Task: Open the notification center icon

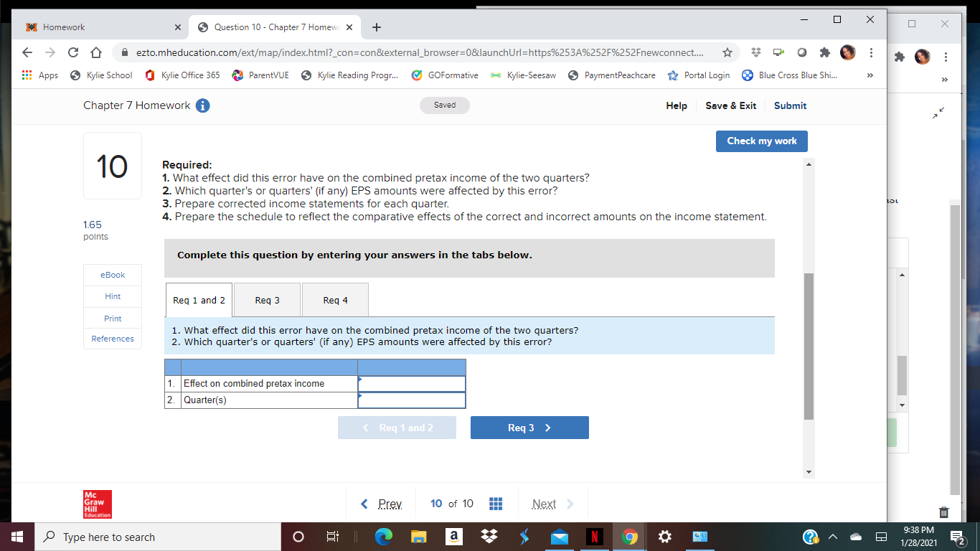Action: coord(957,537)
